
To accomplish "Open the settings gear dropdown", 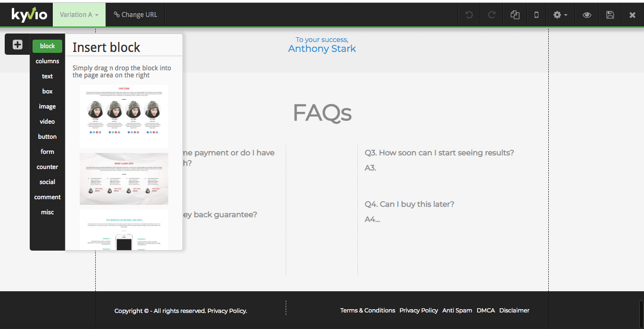I will (x=561, y=15).
